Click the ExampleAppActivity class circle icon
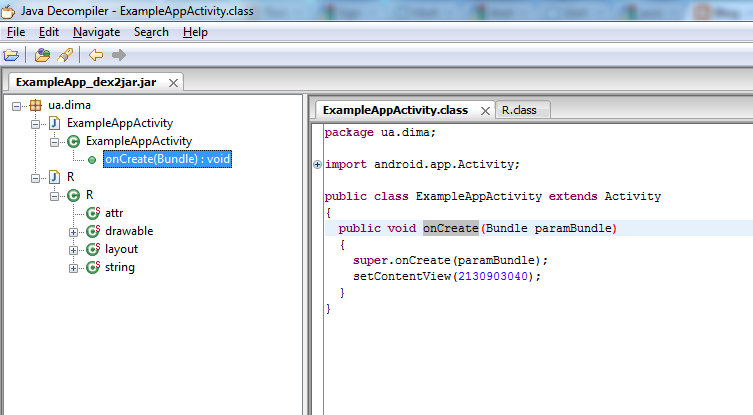Viewport: 753px width, 415px height. (73, 141)
